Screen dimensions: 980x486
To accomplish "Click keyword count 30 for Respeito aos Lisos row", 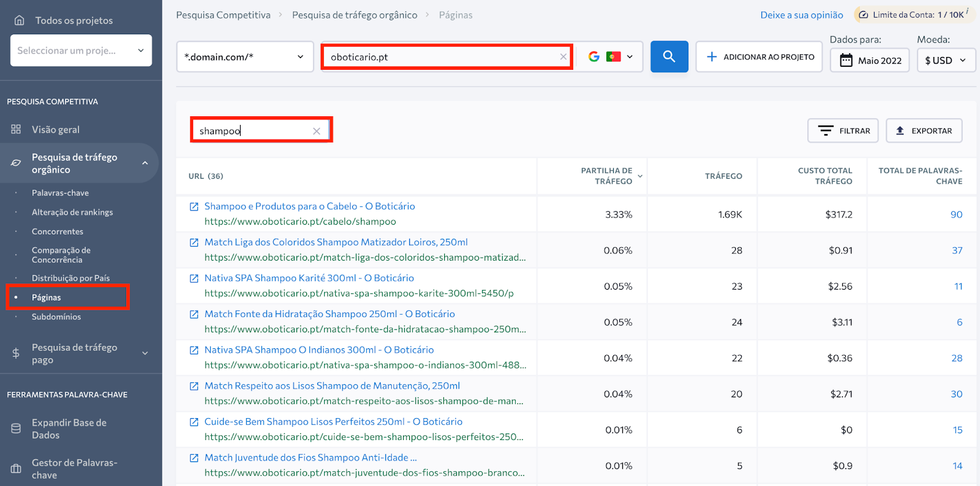I will point(957,394).
